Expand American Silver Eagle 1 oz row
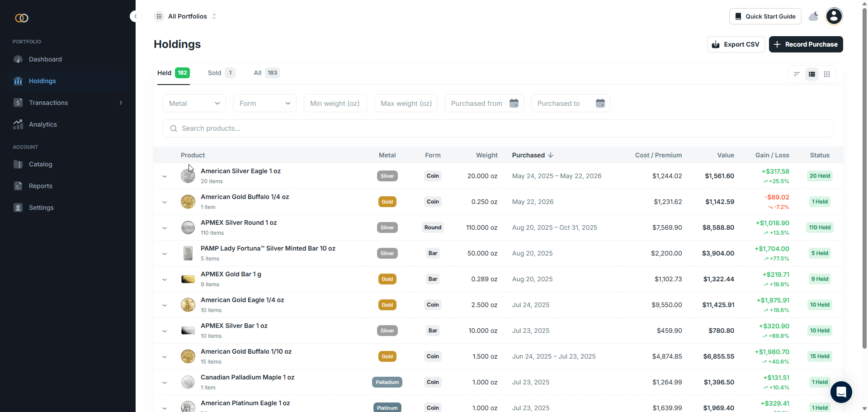Screen dimensions: 868x412 pyautogui.click(x=165, y=176)
